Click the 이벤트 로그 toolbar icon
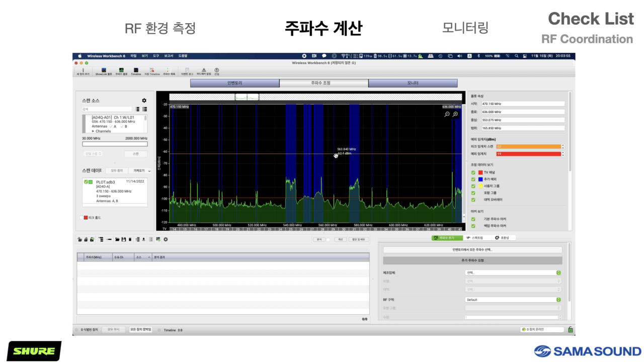The width and height of the screenshot is (644, 363). point(187,71)
